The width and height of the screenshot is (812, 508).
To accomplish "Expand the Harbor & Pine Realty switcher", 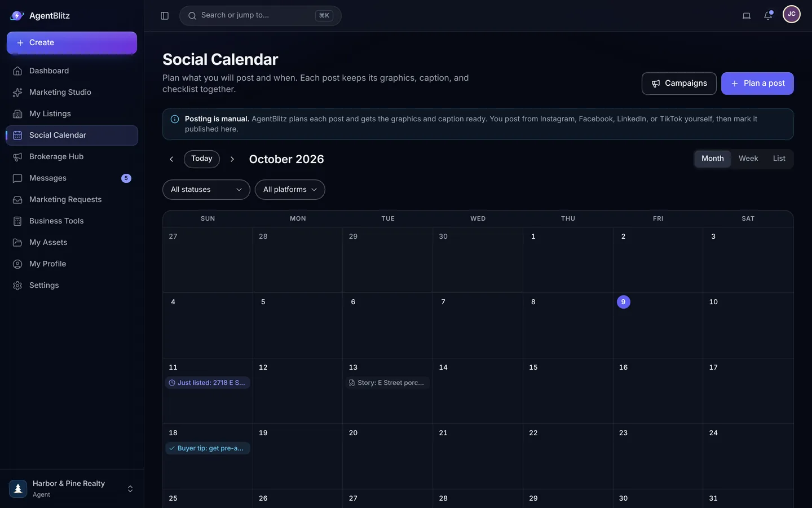I will click(130, 489).
